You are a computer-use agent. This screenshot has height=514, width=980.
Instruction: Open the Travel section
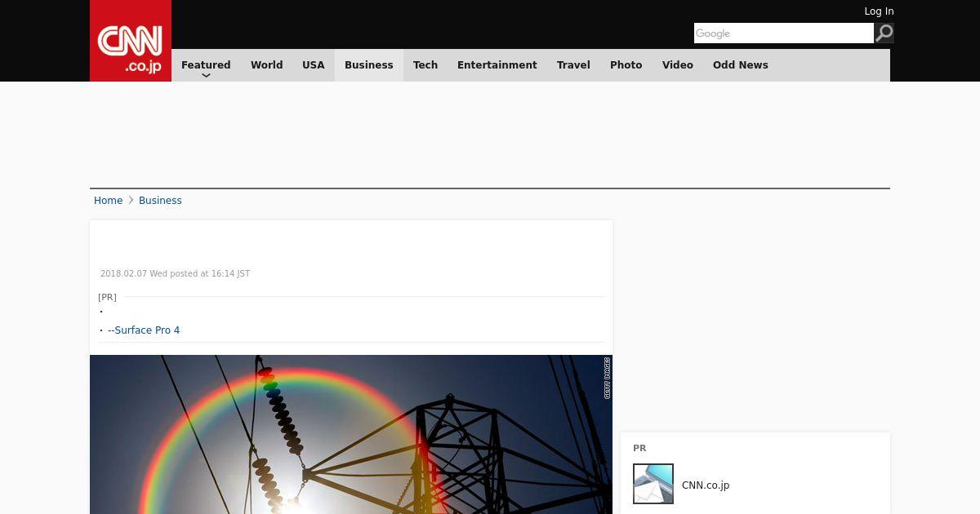[x=573, y=65]
